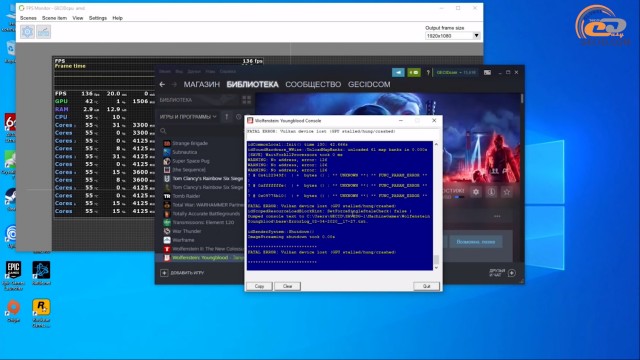Select Super Space Pug in the library list

tap(191, 161)
